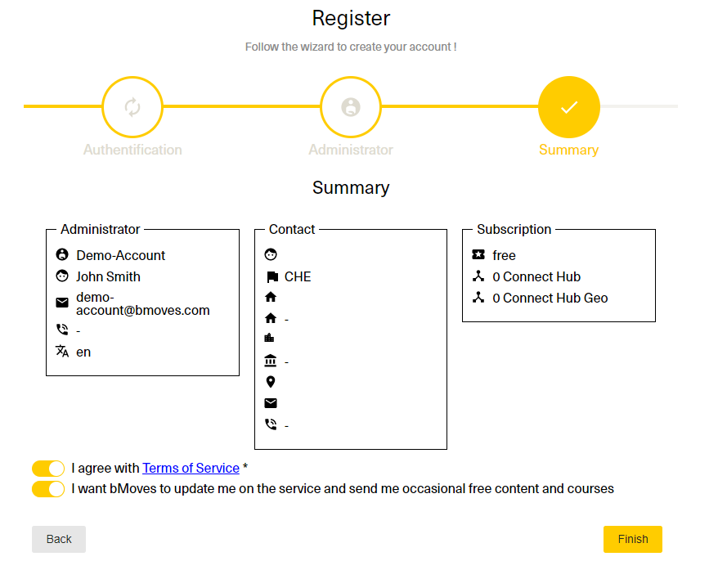Click the ticket icon next to free
The width and height of the screenshot is (727, 588).
click(x=479, y=255)
